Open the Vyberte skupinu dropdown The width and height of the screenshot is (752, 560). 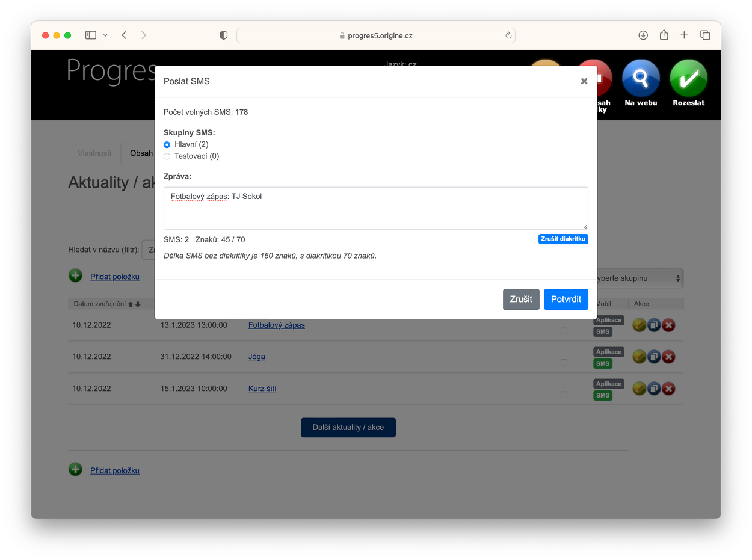pyautogui.click(x=640, y=278)
